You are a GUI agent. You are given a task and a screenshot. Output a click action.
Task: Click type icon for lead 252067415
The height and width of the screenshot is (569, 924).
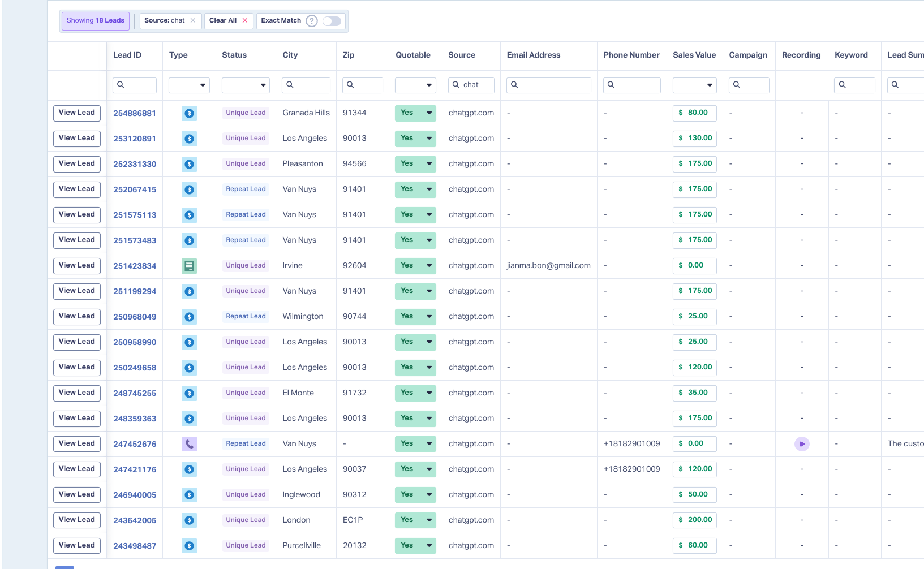[189, 189]
